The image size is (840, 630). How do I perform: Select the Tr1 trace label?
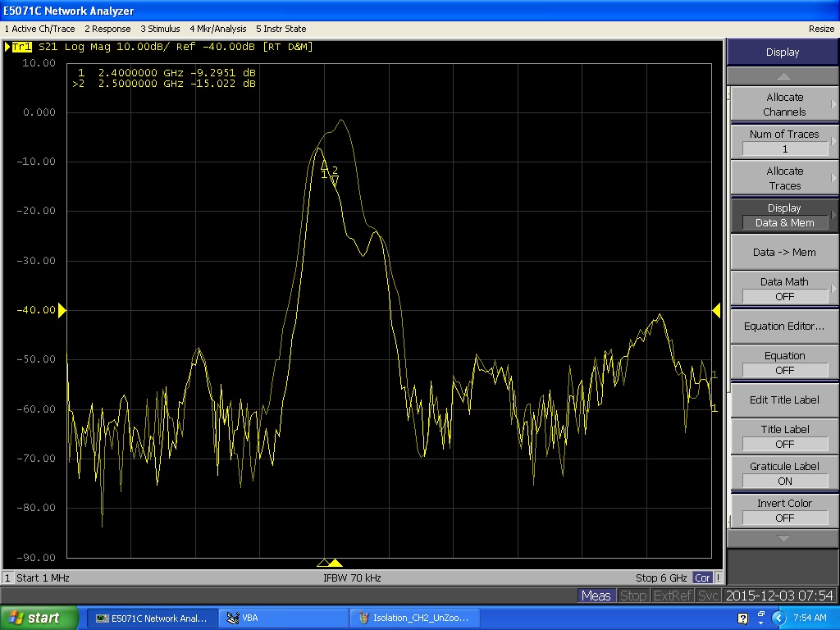[x=22, y=47]
